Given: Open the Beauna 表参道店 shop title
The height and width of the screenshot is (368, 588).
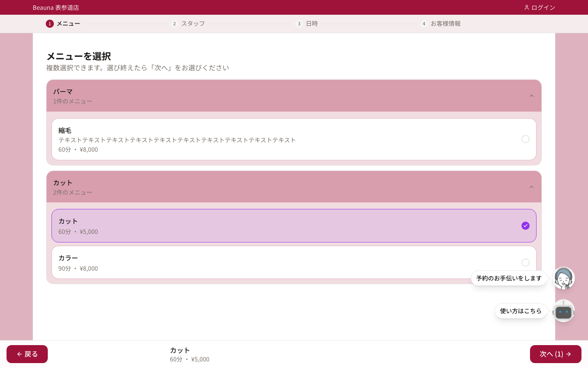Looking at the screenshot, I should point(56,7).
